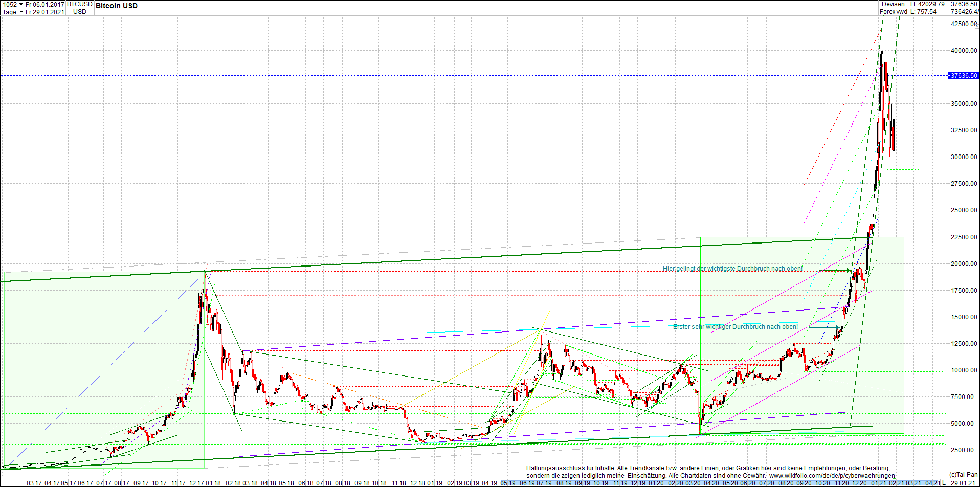Click the 736426.4 value in header
The width and height of the screenshot is (980, 487).
pos(965,12)
